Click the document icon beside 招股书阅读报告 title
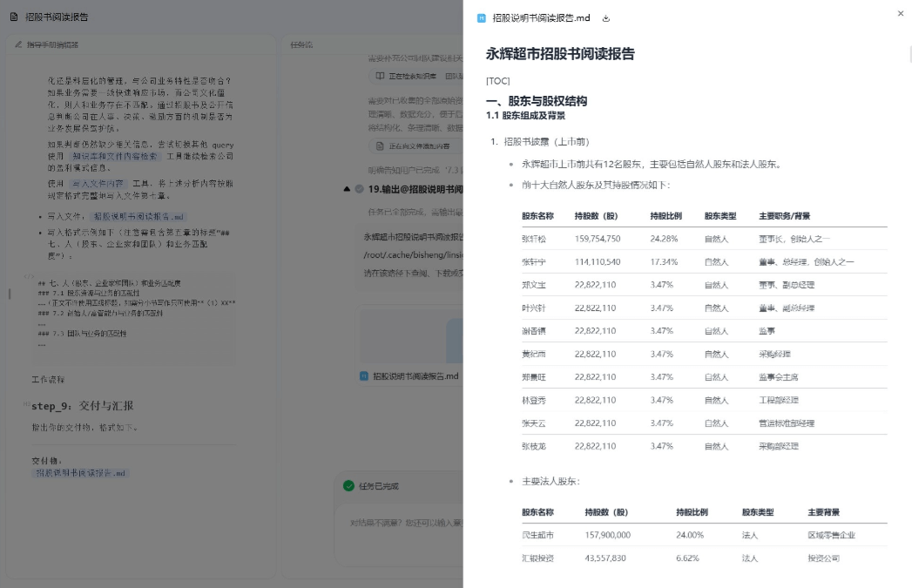The image size is (912, 588). 15,17
